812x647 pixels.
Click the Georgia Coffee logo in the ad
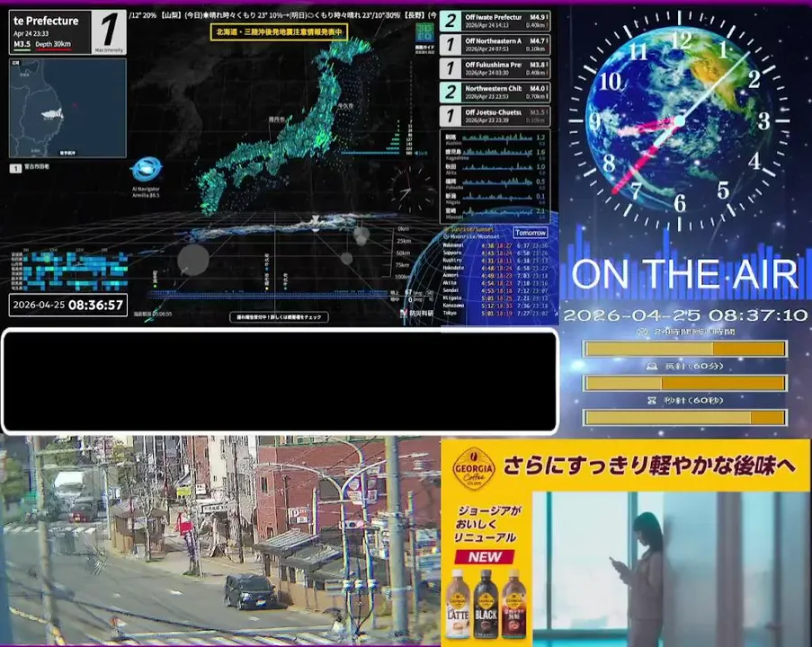473,468
